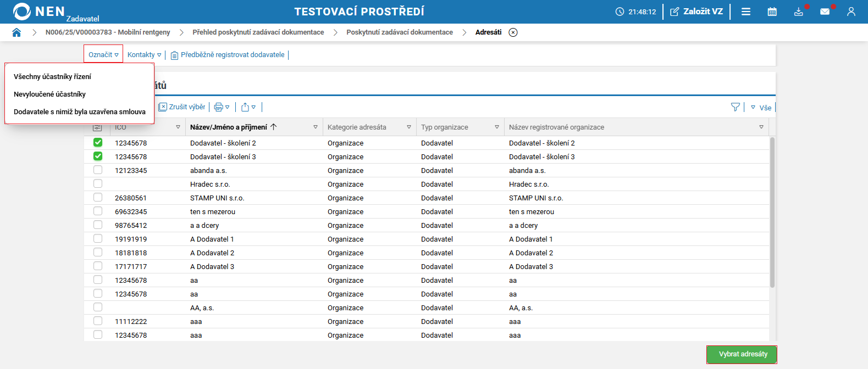The height and width of the screenshot is (369, 868).
Task: Click the name cell ten s mezerou
Action: click(213, 211)
